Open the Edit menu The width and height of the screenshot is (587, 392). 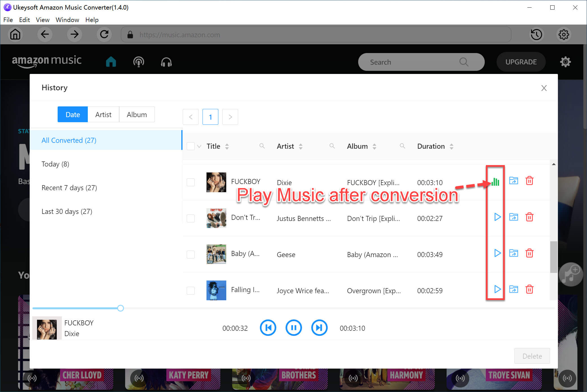pos(25,20)
